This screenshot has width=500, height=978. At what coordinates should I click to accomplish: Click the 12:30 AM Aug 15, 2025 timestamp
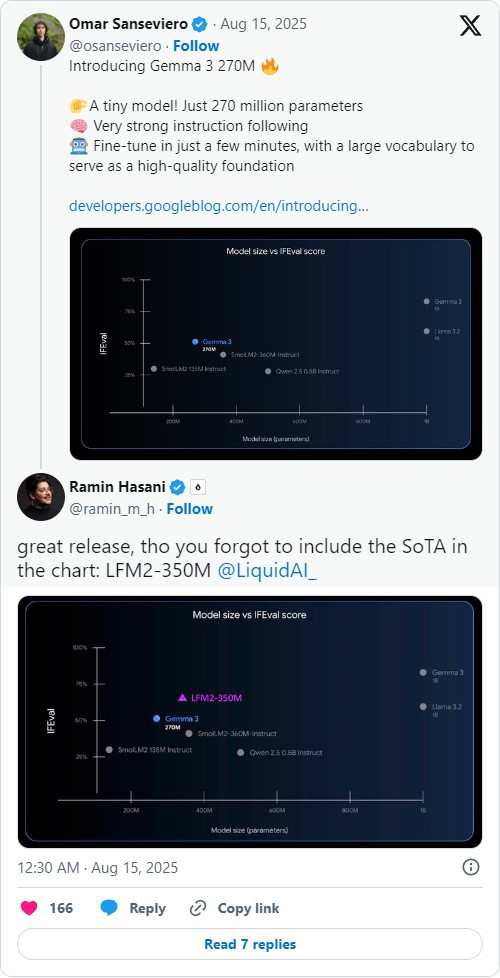click(x=98, y=867)
